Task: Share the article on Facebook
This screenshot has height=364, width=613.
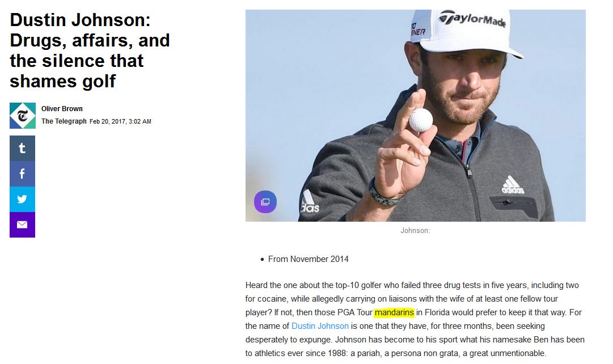Action: [x=22, y=174]
